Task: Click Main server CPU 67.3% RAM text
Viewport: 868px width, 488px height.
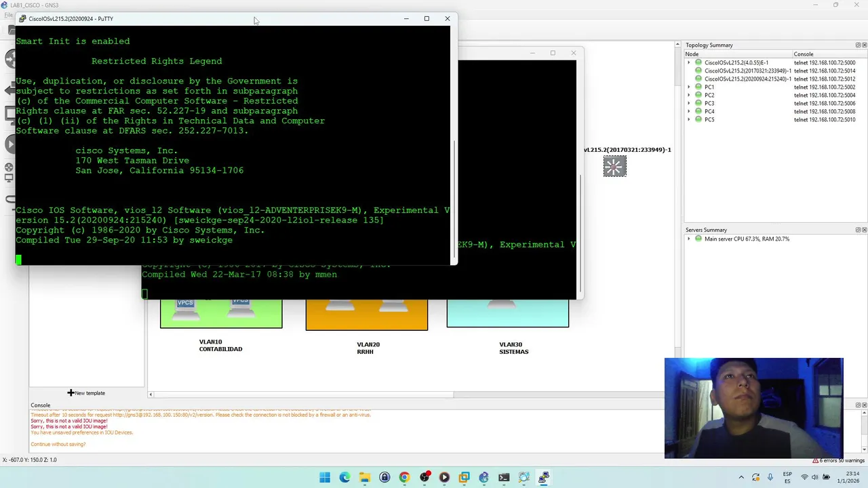Action: [x=747, y=239]
